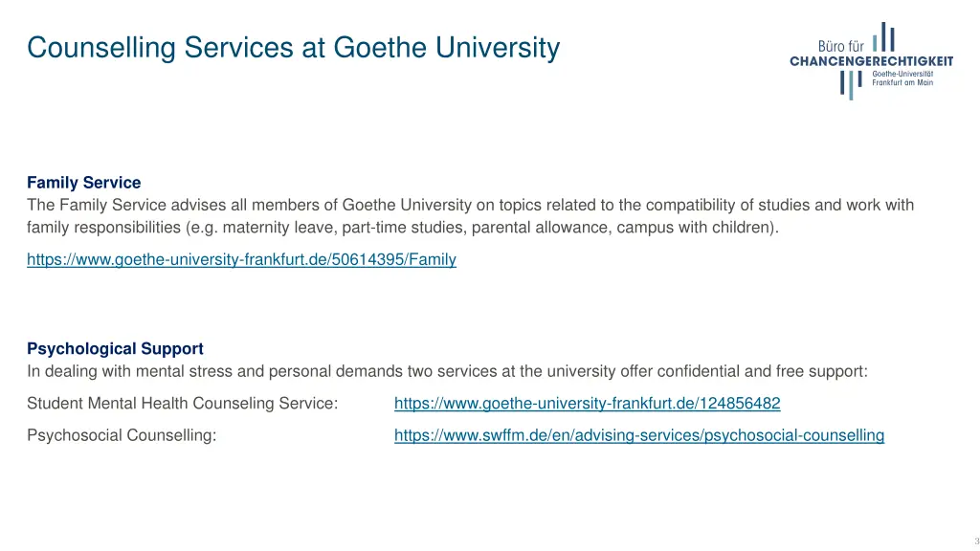Open the Student Mental Health Counseling link
Image resolution: width=980 pixels, height=551 pixels.
point(587,404)
